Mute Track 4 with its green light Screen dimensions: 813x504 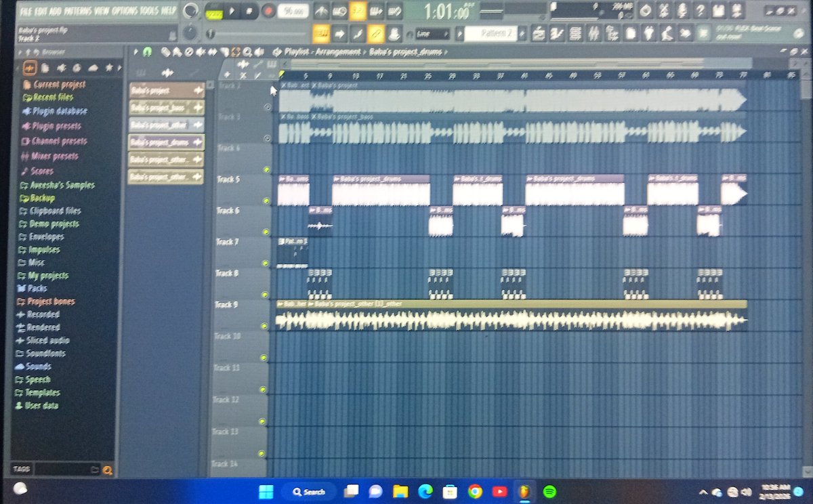pos(266,169)
